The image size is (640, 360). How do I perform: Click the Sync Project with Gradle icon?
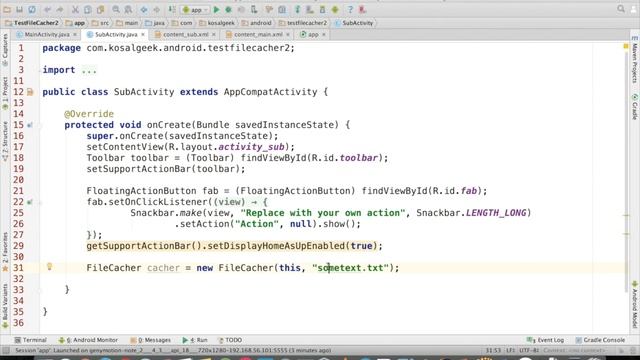tap(297, 9)
